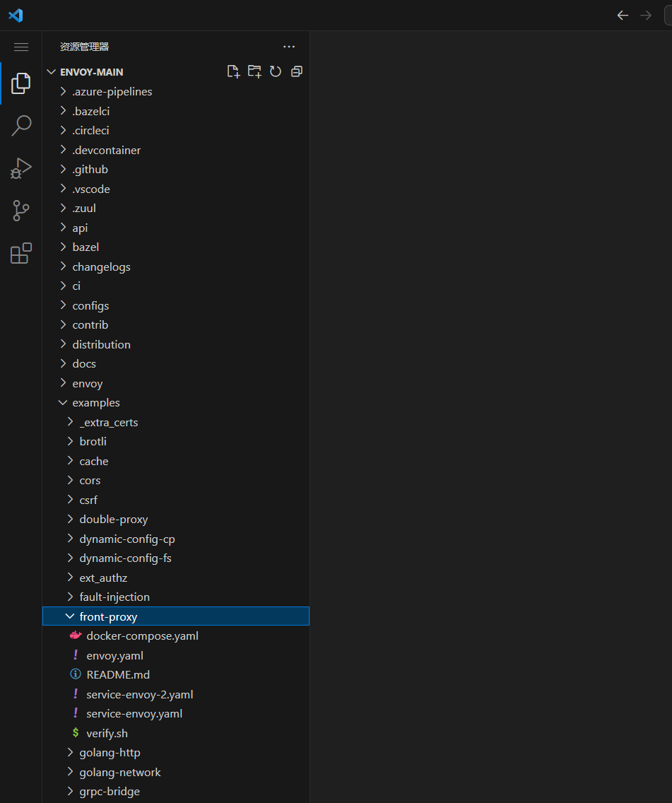Open envoy.yaml in front-proxy
The height and width of the screenshot is (803, 672).
pyautogui.click(x=176, y=655)
